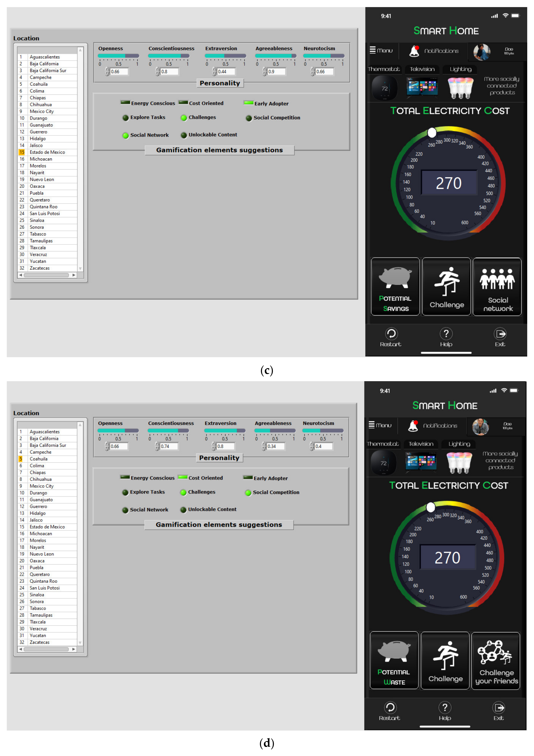The width and height of the screenshot is (534, 756).
Task: Click the Openness value stepper in top panel
Action: 107,71
